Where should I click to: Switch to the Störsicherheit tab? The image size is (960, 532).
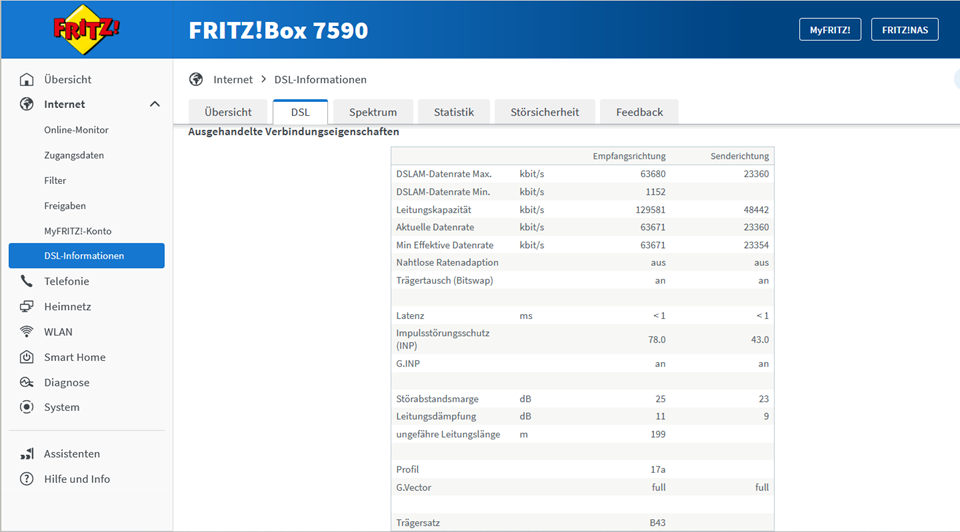tap(545, 112)
